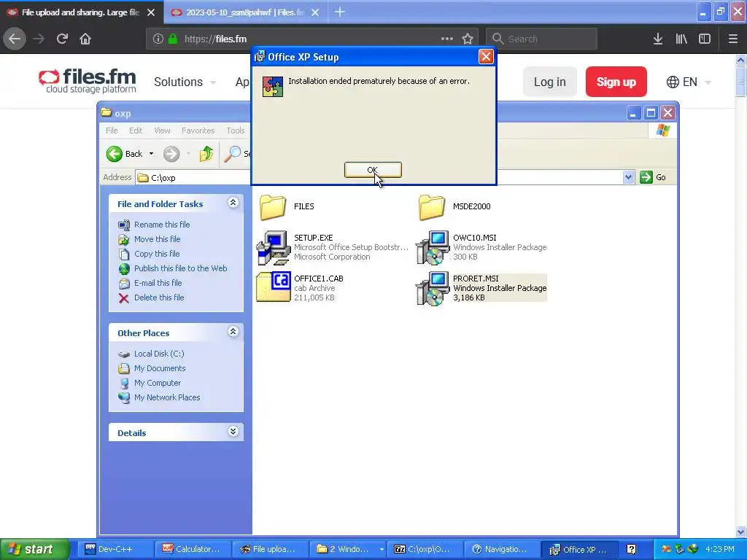Switch to File upload and sharing tab

(82, 12)
